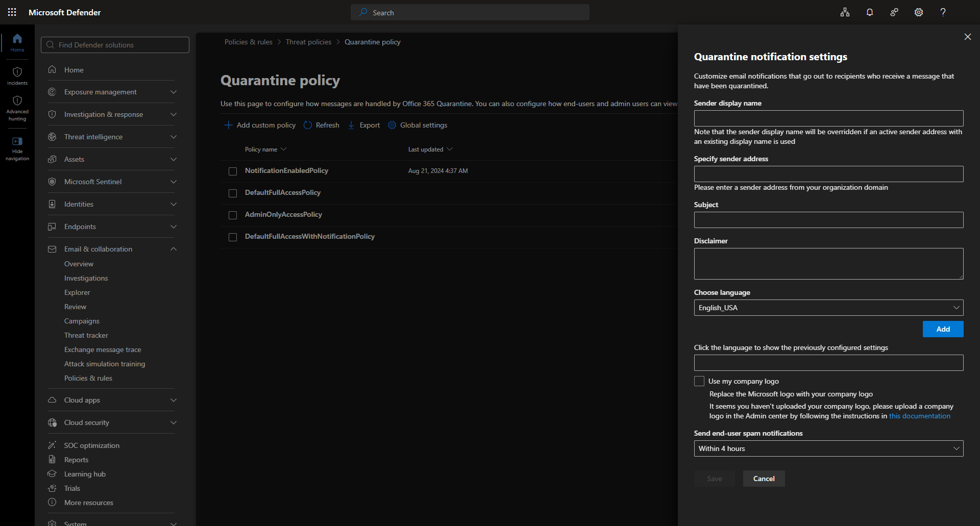This screenshot has width=980, height=526.
Task: Open Advanced hunting icon in left rail
Action: point(17,101)
